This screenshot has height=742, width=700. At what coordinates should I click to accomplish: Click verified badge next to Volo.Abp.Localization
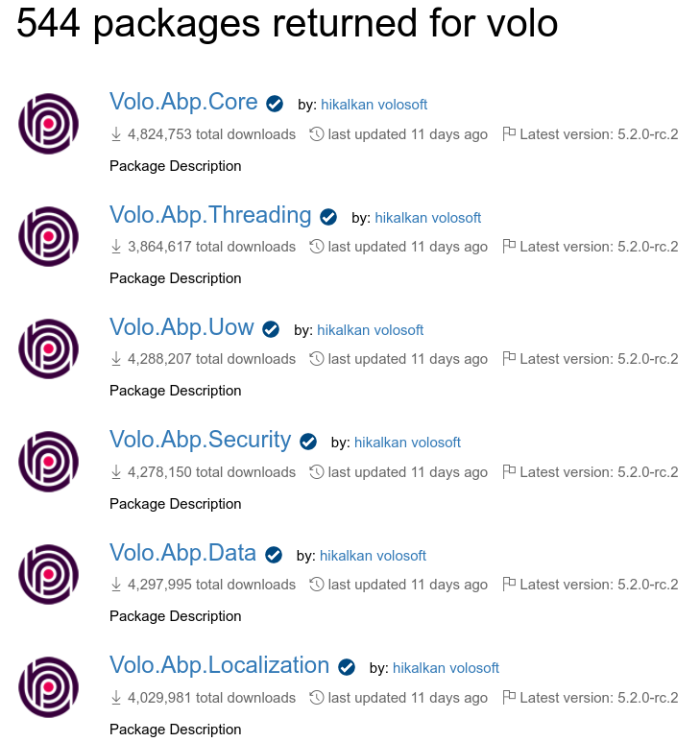tap(347, 668)
